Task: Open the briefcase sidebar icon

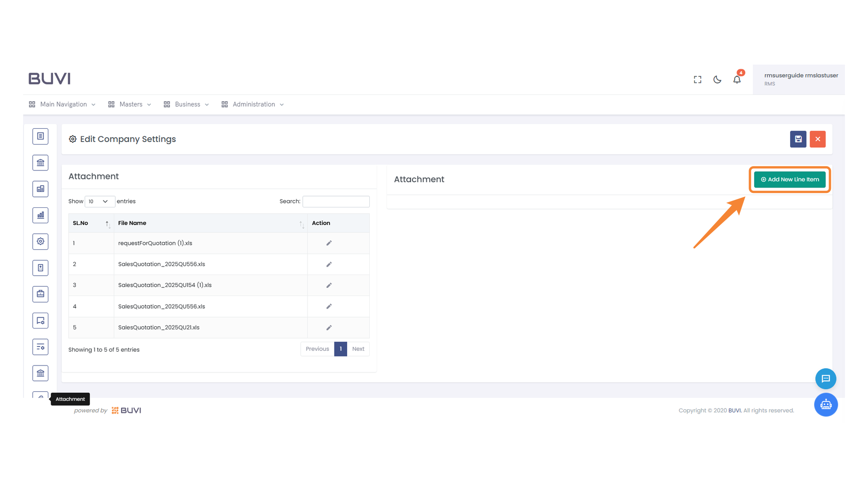Action: pos(40,294)
